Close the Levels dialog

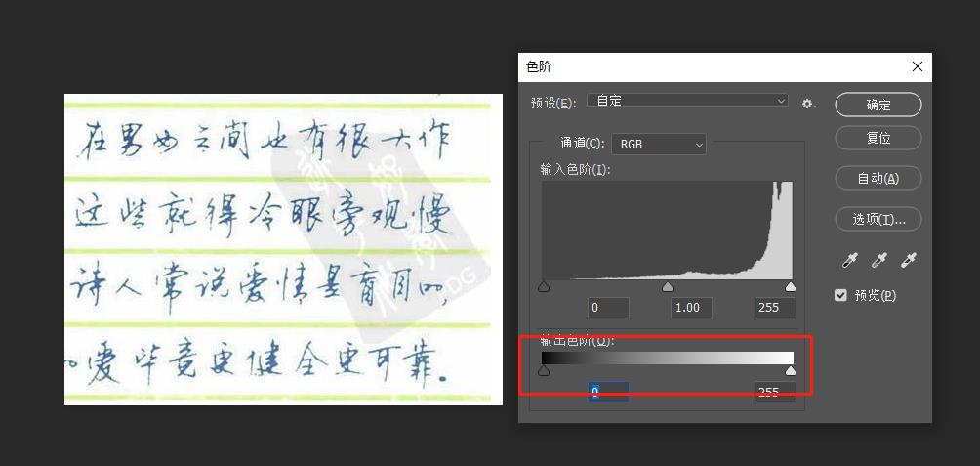click(x=917, y=66)
